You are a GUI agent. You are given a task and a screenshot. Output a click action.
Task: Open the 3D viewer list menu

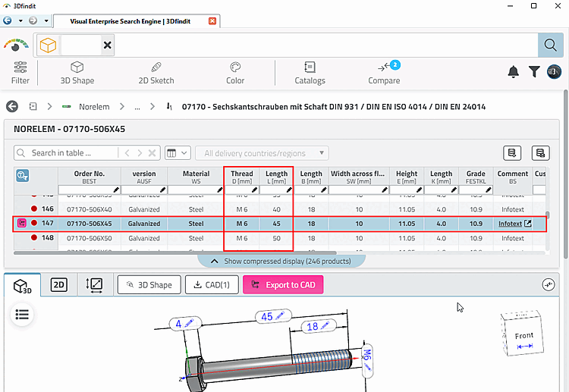point(22,315)
